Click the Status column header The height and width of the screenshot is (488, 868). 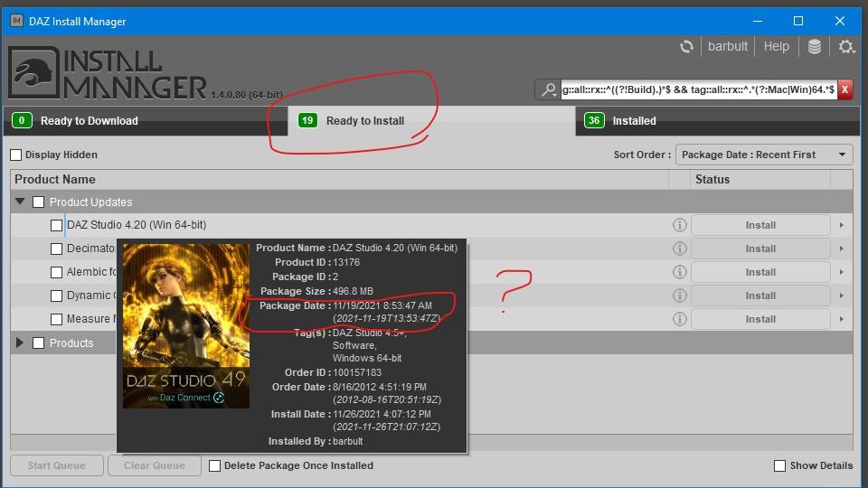759,179
